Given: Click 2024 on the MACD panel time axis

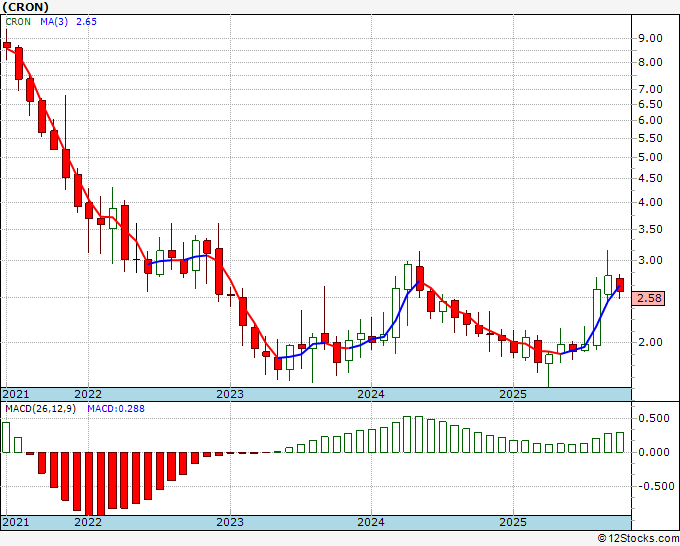Looking at the screenshot, I should point(371,522).
